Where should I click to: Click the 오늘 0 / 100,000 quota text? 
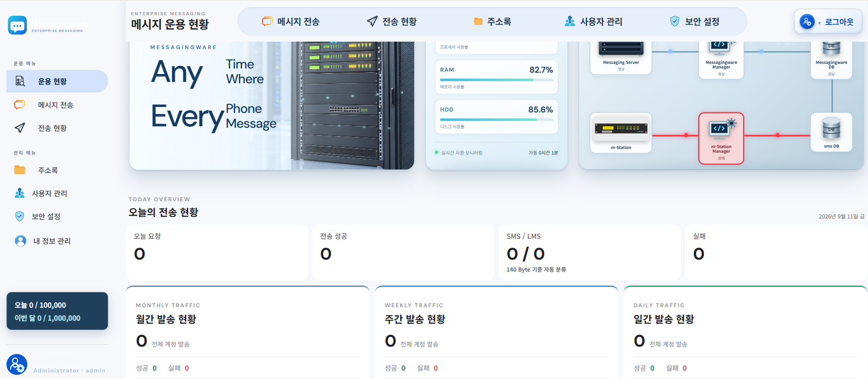click(40, 305)
